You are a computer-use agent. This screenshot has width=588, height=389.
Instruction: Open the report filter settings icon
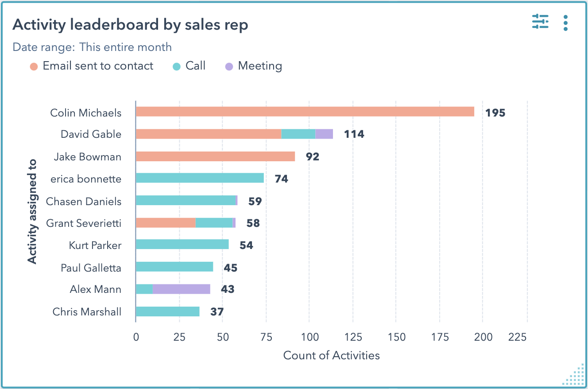540,22
